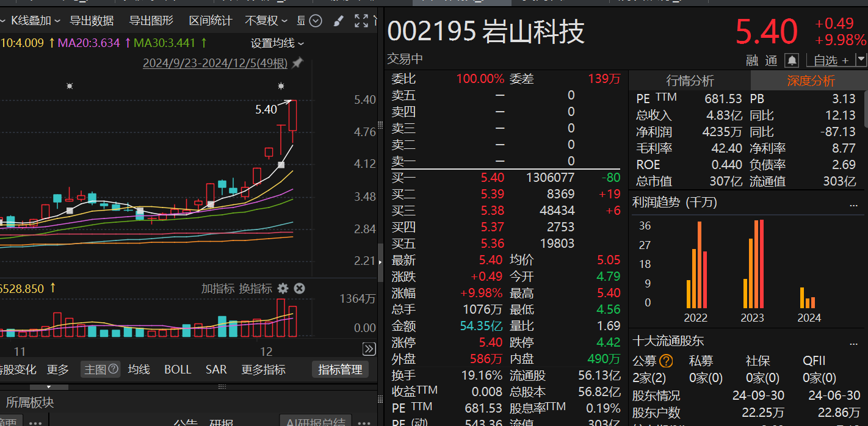Click the 通 stock connect badge
Image resolution: width=868 pixels, height=426 pixels.
tap(771, 60)
